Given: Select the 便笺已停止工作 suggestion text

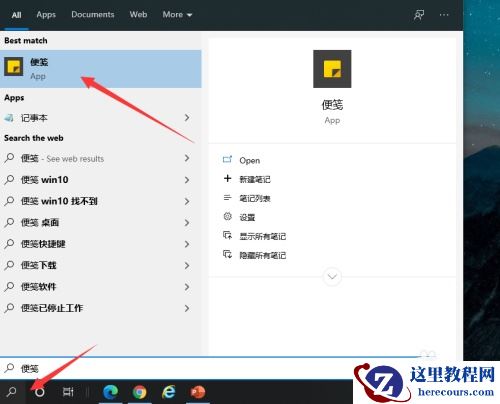Looking at the screenshot, I should (52, 308).
